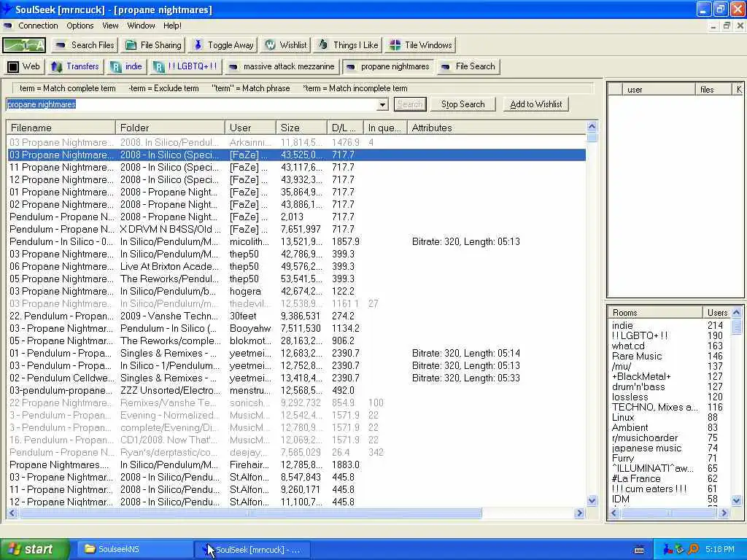
Task: Click the Rooms column header
Action: click(x=655, y=312)
